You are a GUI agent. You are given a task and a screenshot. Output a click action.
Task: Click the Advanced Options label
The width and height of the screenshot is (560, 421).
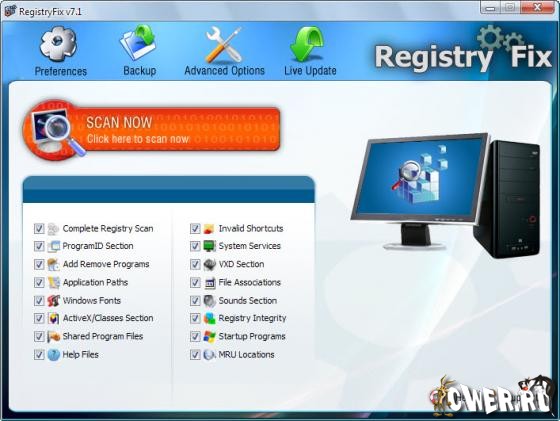point(225,70)
